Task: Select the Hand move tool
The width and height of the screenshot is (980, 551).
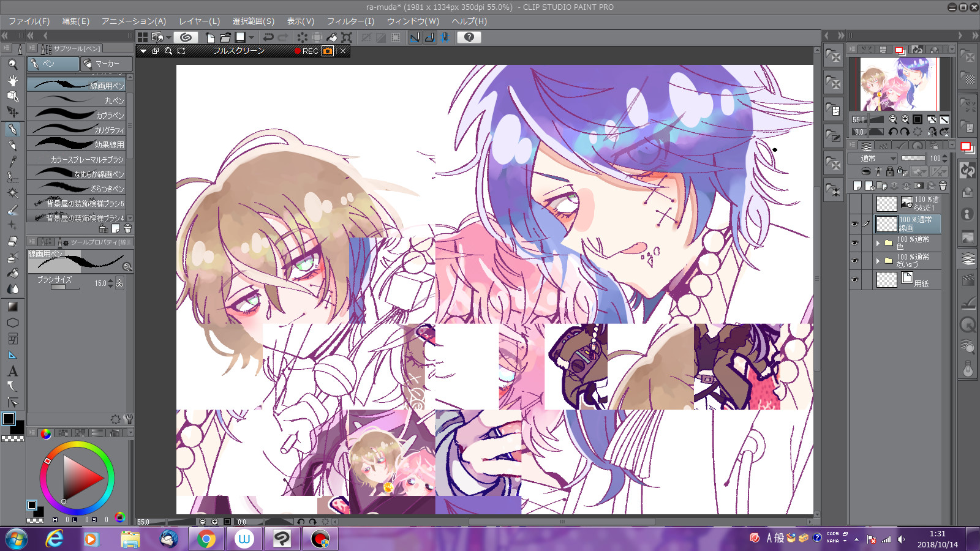Action: pos(12,80)
